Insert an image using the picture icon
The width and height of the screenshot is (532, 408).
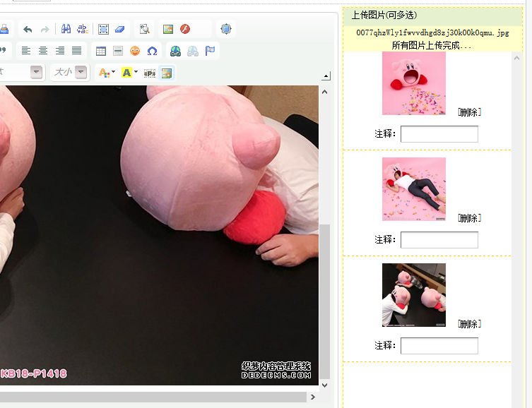pyautogui.click(x=168, y=29)
